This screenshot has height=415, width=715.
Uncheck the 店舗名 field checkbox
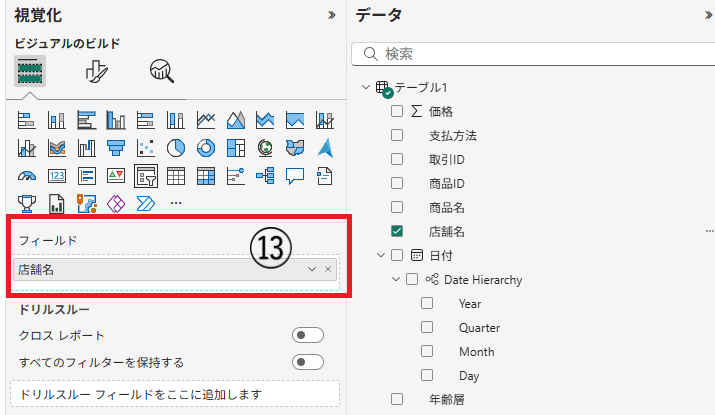pyautogui.click(x=397, y=231)
